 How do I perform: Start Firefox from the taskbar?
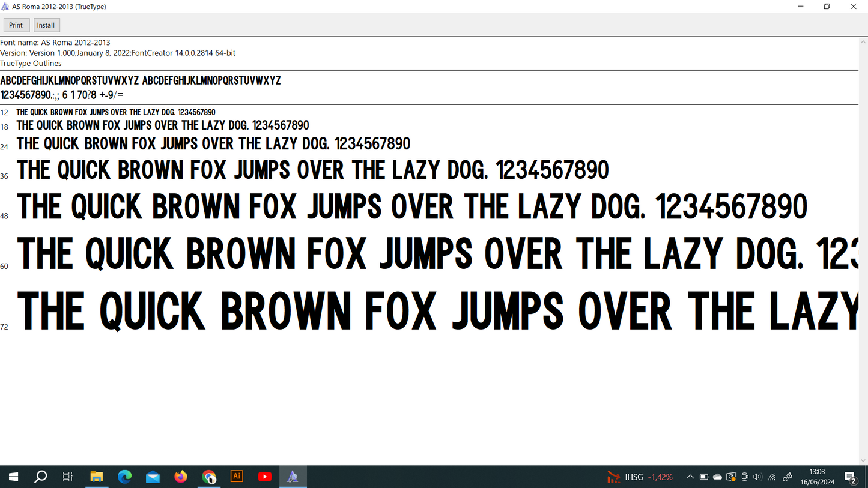pos(181,476)
